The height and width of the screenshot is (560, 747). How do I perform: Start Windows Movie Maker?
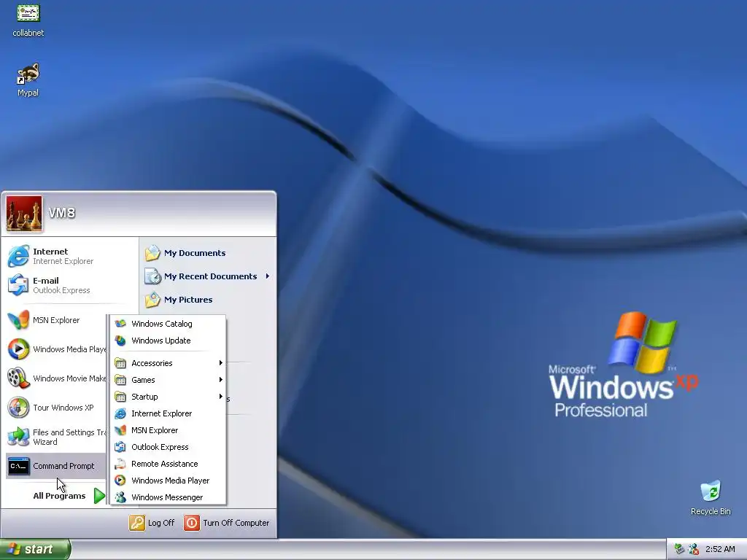55,378
